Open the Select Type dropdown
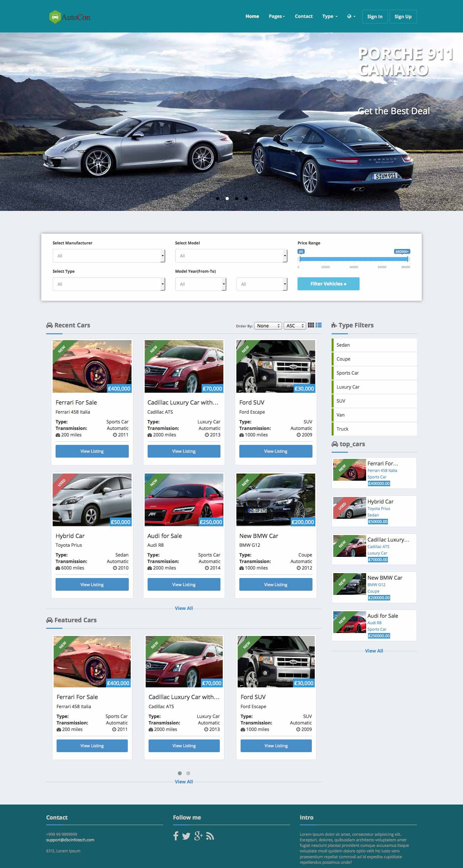This screenshot has height=868, width=463. (109, 284)
